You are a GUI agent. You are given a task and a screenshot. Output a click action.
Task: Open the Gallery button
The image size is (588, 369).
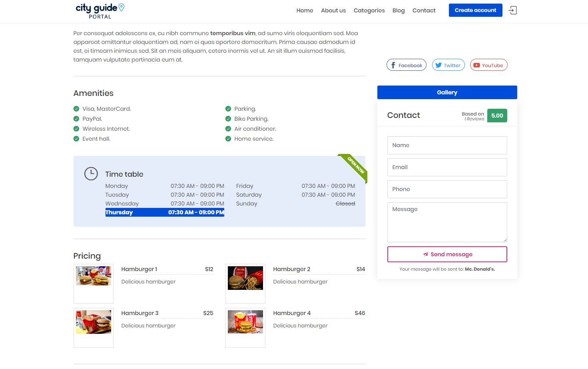click(x=447, y=92)
